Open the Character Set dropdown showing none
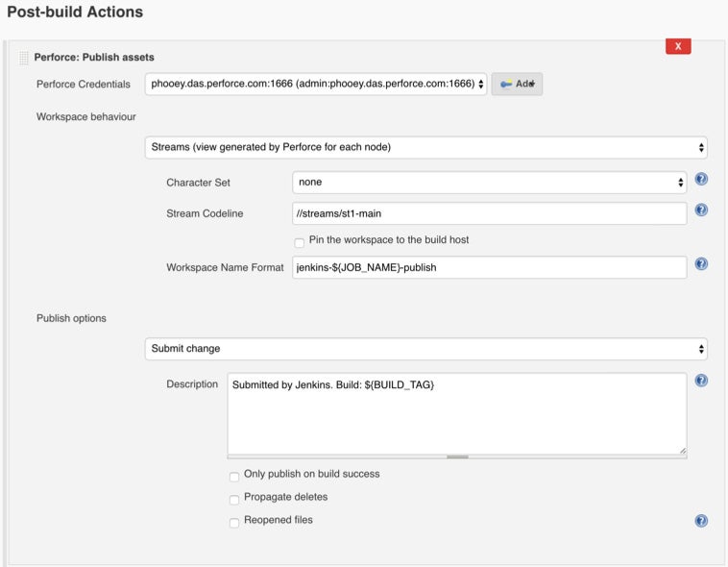The height and width of the screenshot is (567, 728). [490, 183]
